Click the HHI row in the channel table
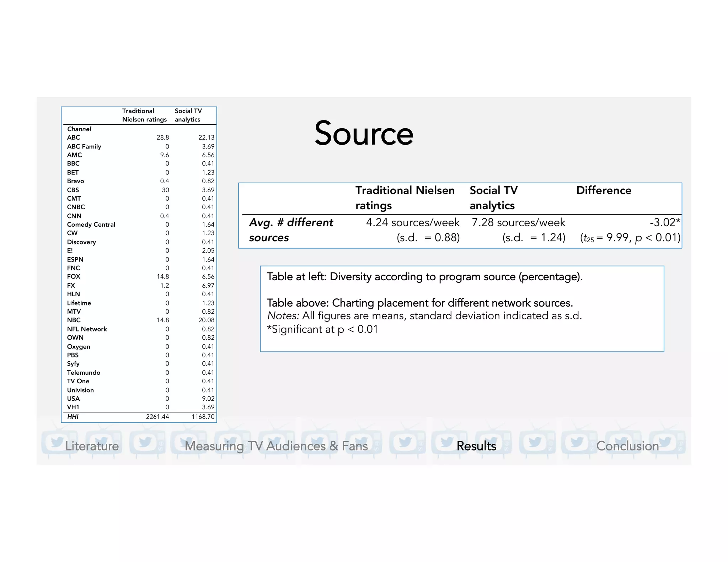Viewport: 728px width, 562px height. (x=140, y=417)
